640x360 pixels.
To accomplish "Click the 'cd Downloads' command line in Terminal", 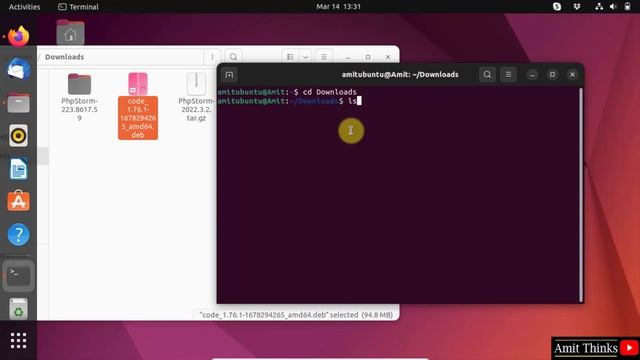I will point(287,92).
